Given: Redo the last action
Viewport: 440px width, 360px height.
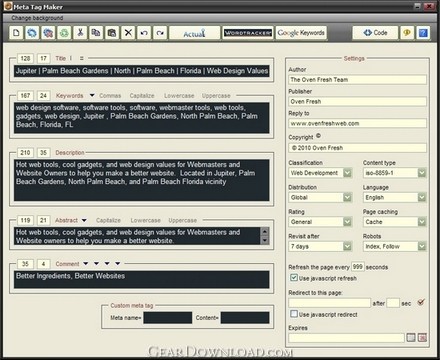Looking at the screenshot, I should pyautogui.click(x=160, y=33).
